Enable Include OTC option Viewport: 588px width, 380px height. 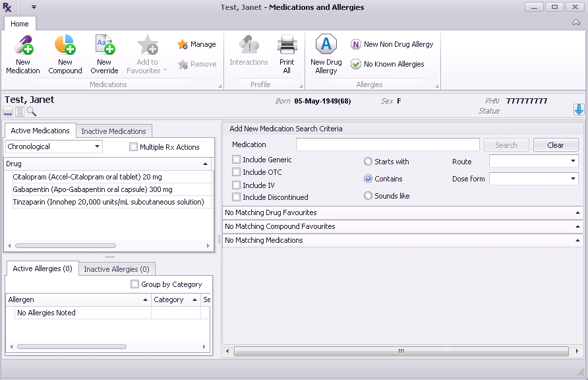click(236, 172)
